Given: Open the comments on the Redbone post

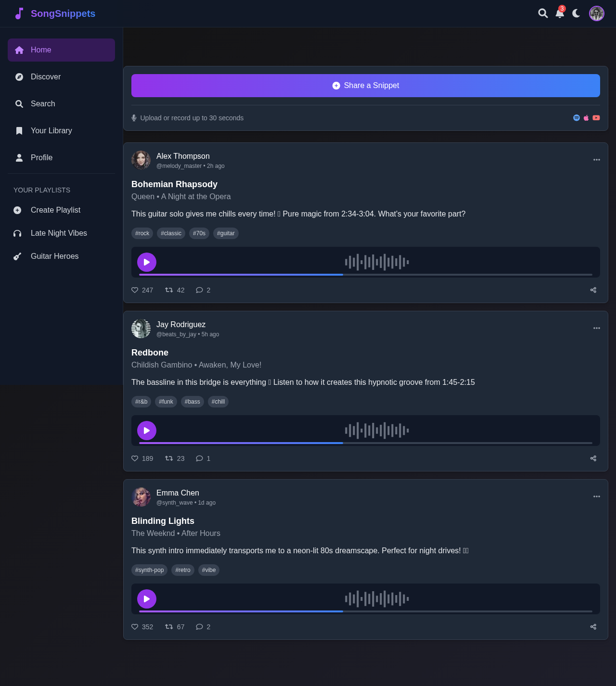Looking at the screenshot, I should pyautogui.click(x=203, y=458).
